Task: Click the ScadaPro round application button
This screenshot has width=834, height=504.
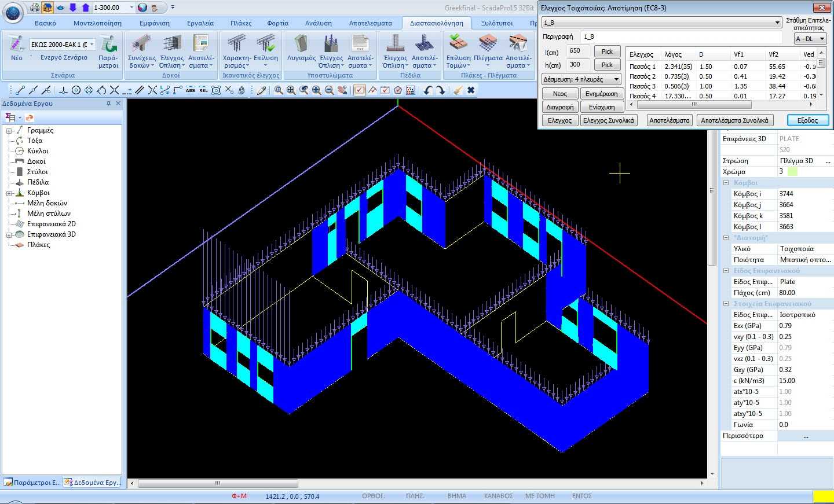Action: 13,12
